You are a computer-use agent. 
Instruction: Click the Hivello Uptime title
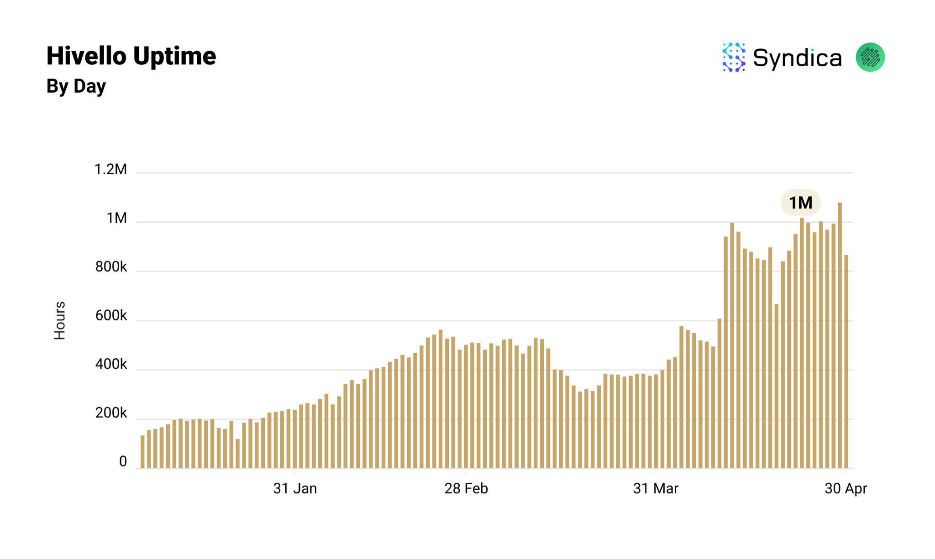click(x=131, y=56)
